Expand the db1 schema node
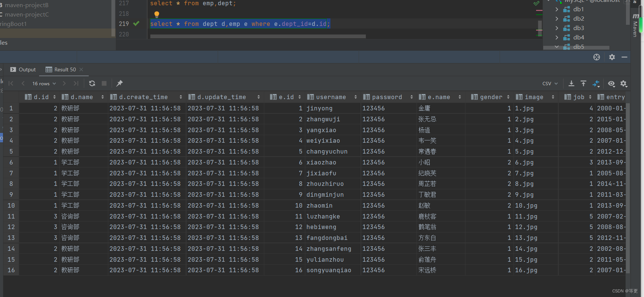This screenshot has width=644, height=297. (557, 9)
